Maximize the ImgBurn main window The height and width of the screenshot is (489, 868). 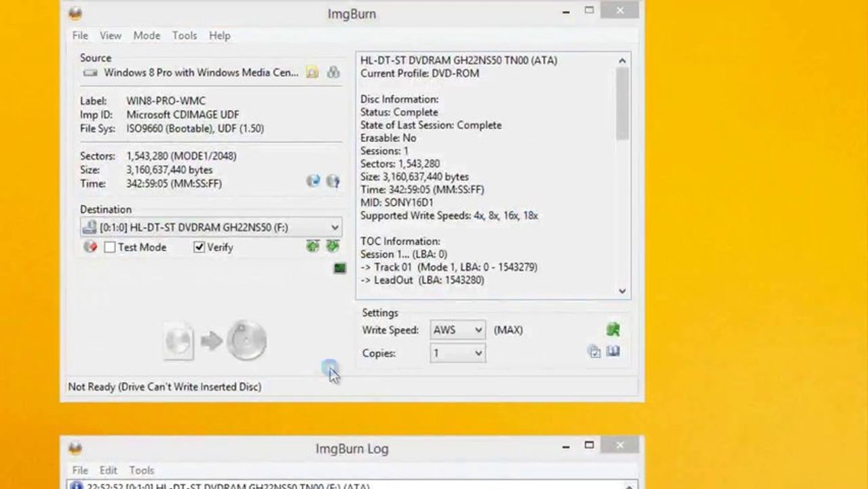click(589, 11)
